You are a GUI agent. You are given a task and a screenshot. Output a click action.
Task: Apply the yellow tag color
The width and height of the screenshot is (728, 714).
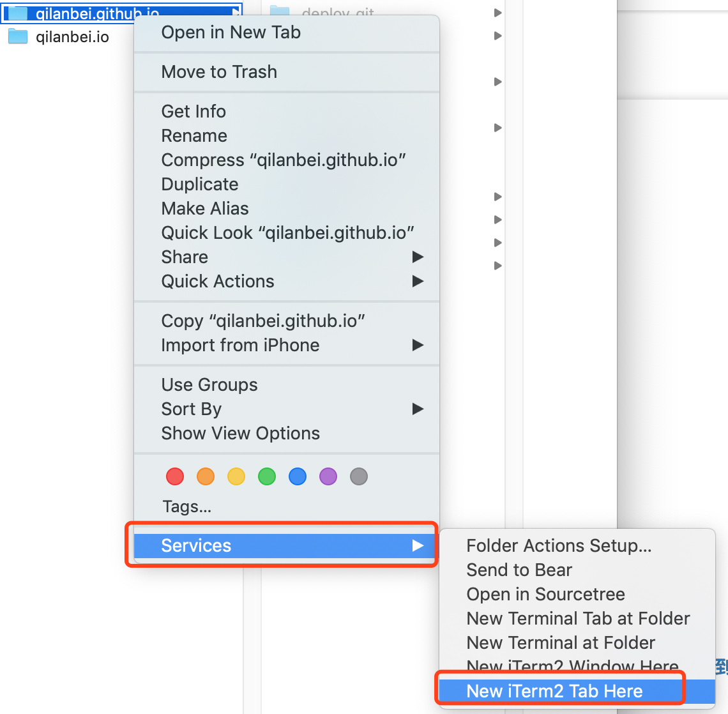[236, 476]
